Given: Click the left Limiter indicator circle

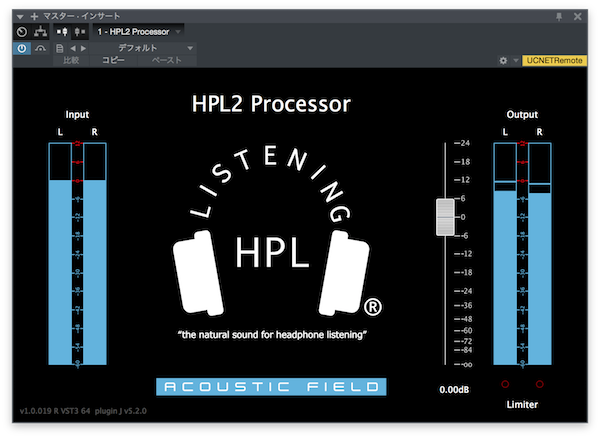Looking at the screenshot, I should (505, 384).
